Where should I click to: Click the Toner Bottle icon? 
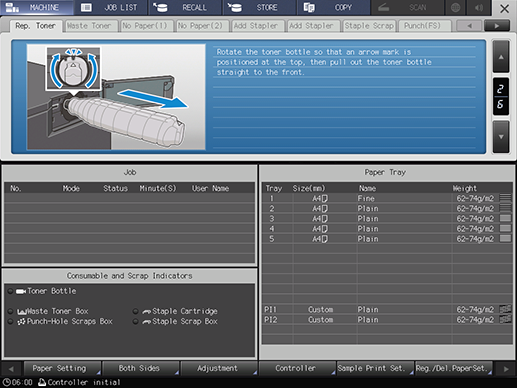click(21, 291)
